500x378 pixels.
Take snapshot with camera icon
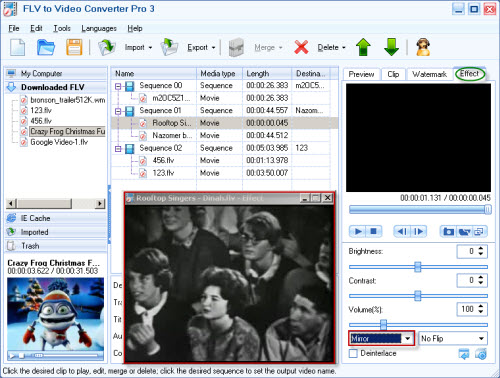(448, 231)
